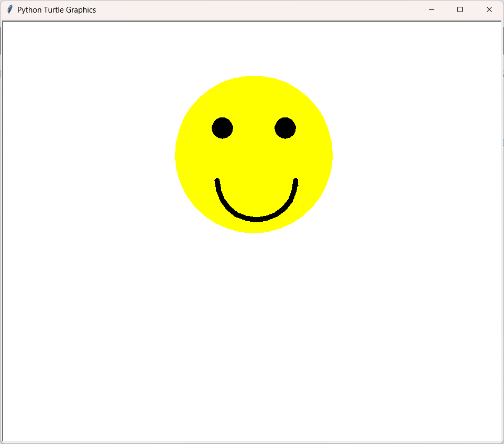Click the yellow forehead area above the eyes
The image size is (504, 444).
coord(254,94)
